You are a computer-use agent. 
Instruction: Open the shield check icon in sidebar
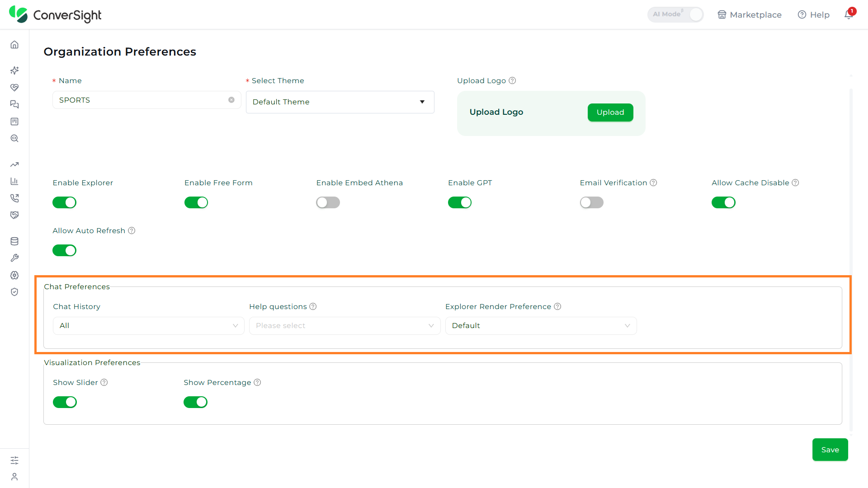[x=14, y=292]
